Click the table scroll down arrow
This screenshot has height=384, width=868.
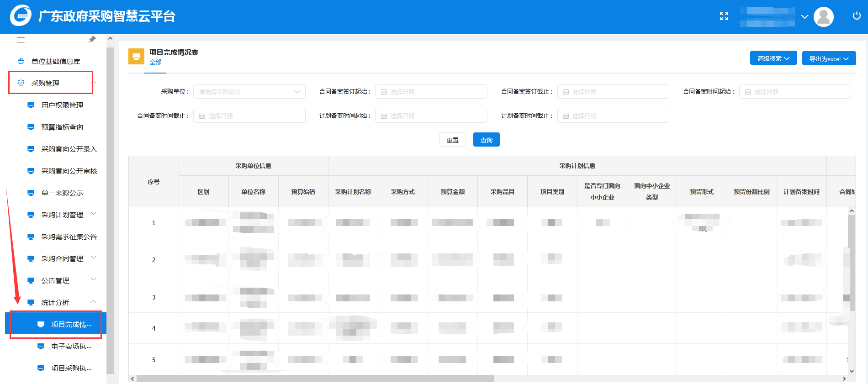click(x=852, y=371)
